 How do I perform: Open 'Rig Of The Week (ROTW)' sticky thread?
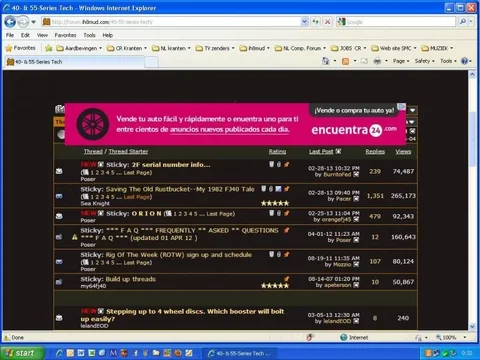pos(179,255)
